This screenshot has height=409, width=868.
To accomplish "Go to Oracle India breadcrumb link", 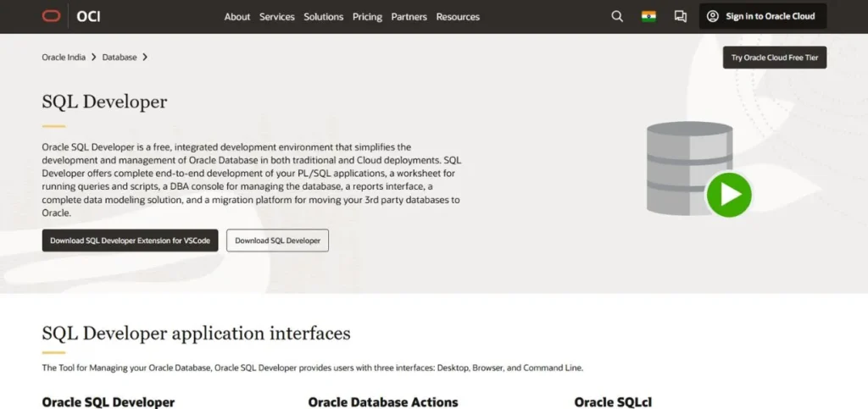I will 64,58.
